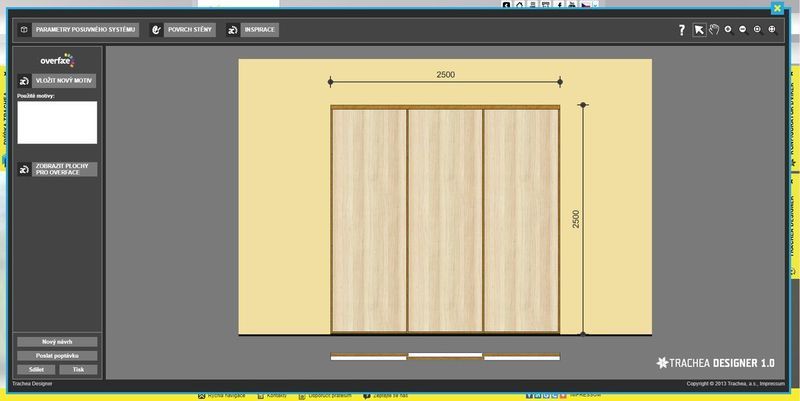Reset zoom to actual size
This screenshot has width=800, height=401.
757,30
